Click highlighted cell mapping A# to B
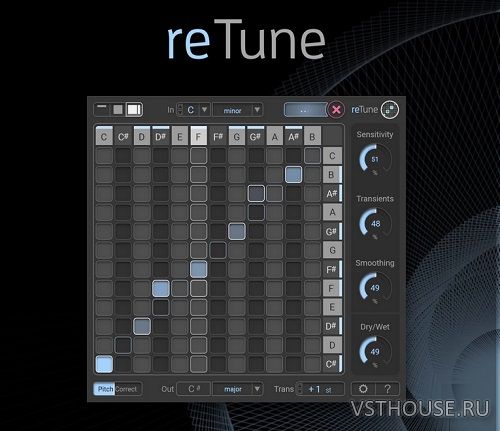Screen dimensions: 500x431 point(294,174)
